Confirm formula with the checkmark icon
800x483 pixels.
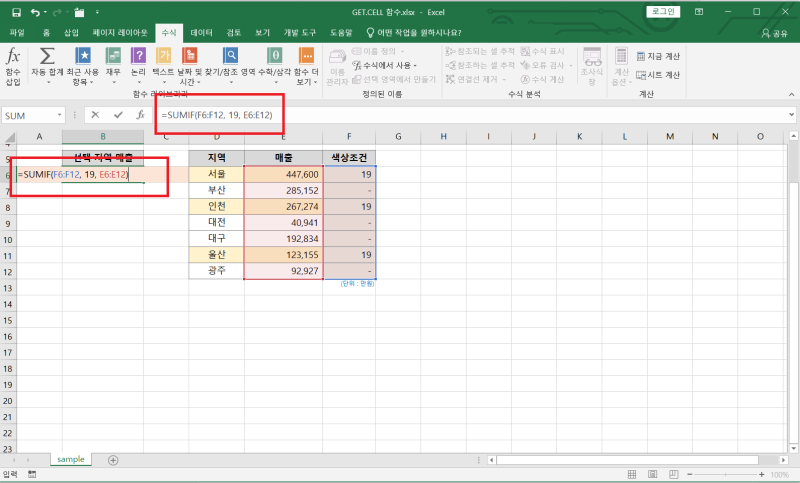point(118,115)
